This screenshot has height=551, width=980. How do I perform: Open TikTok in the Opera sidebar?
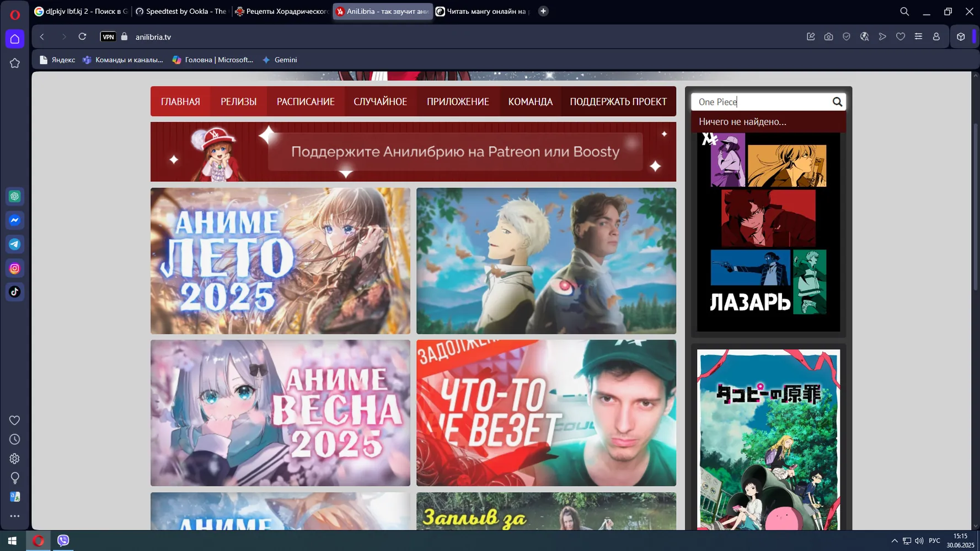point(15,292)
